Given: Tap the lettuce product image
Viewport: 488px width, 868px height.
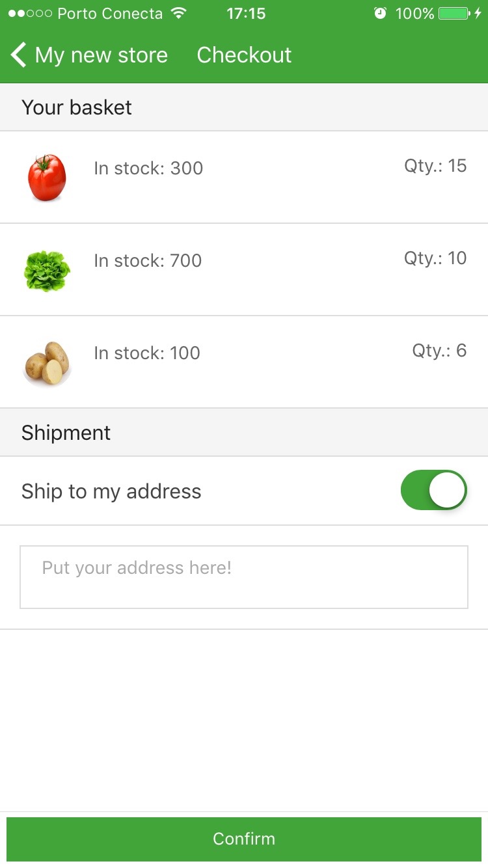Looking at the screenshot, I should click(47, 271).
